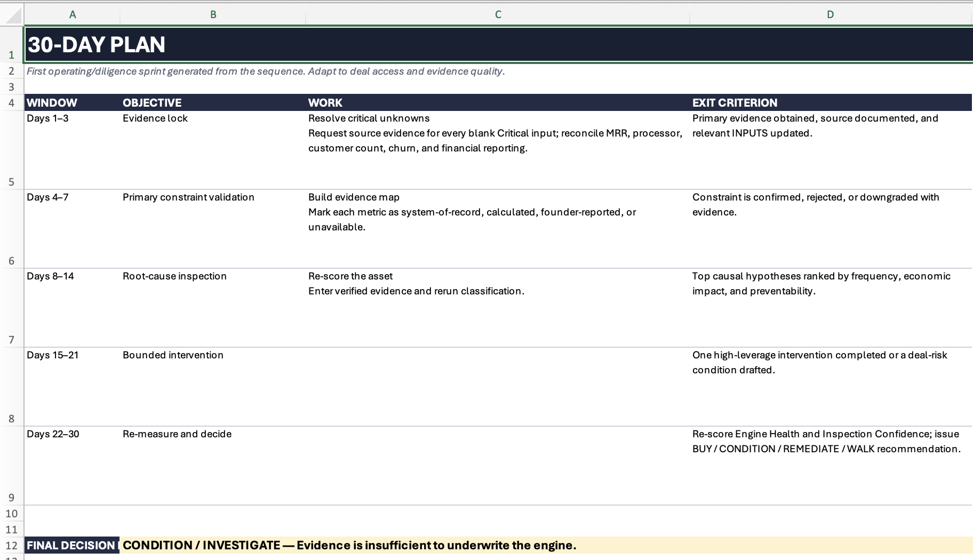Select the 'Days 22–30' cell
Image resolution: width=973 pixels, height=560 pixels.
click(72, 466)
